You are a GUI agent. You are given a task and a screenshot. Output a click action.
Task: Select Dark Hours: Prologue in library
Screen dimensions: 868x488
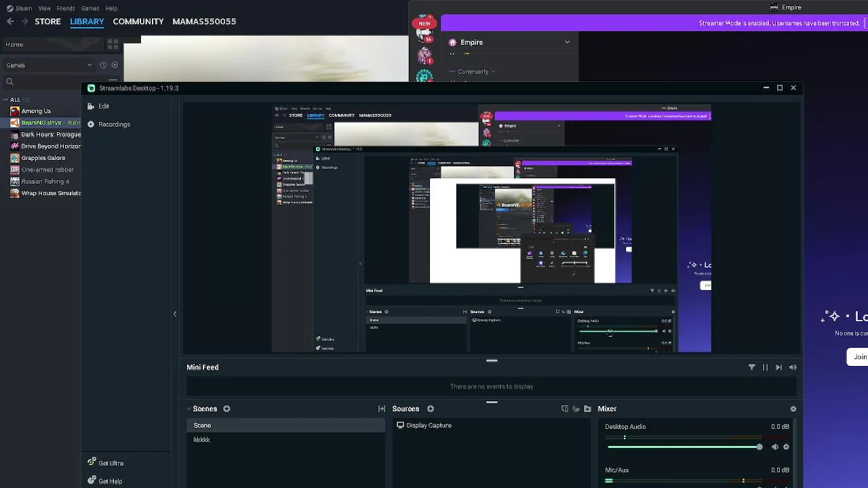point(41,135)
